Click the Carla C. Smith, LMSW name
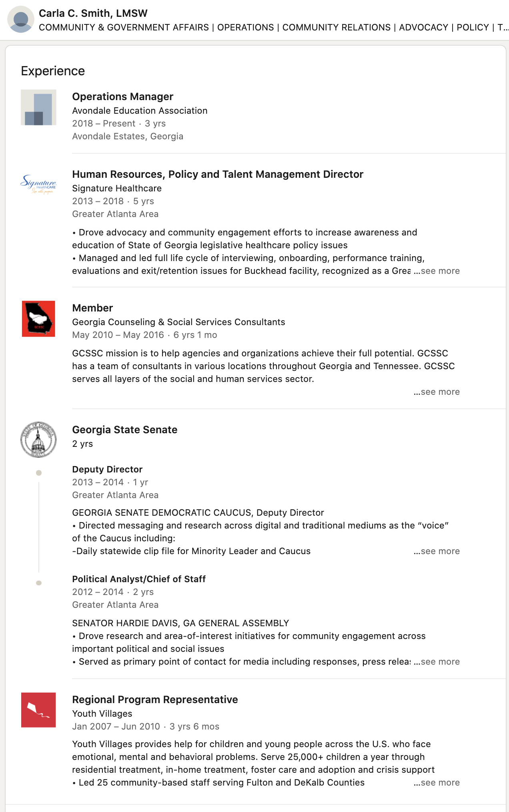The height and width of the screenshot is (812, 509). (93, 13)
